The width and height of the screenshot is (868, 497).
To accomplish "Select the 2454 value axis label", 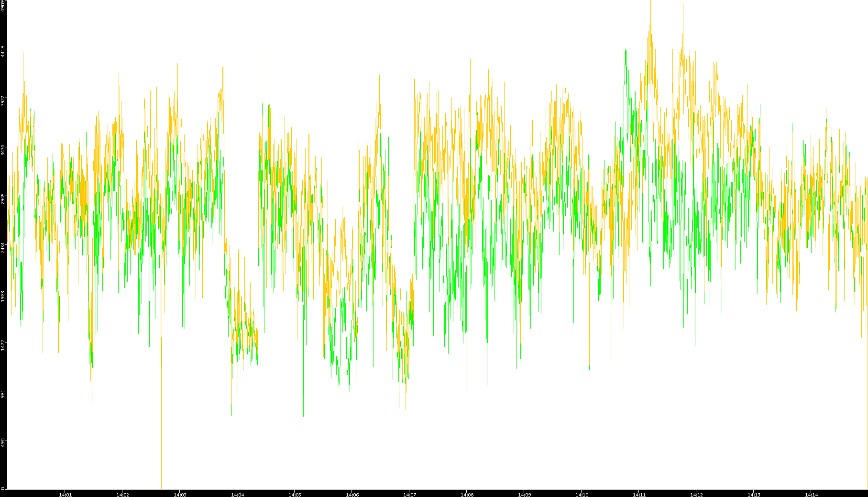I will tap(3, 247).
